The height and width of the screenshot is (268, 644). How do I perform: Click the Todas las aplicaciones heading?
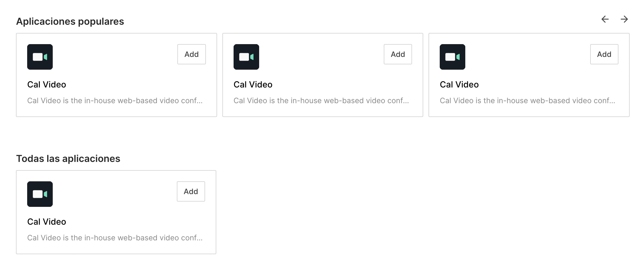[68, 158]
